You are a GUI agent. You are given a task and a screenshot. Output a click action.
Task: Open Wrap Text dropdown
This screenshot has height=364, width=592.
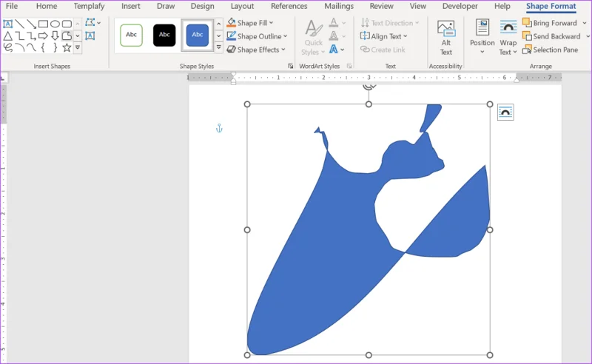[508, 38]
